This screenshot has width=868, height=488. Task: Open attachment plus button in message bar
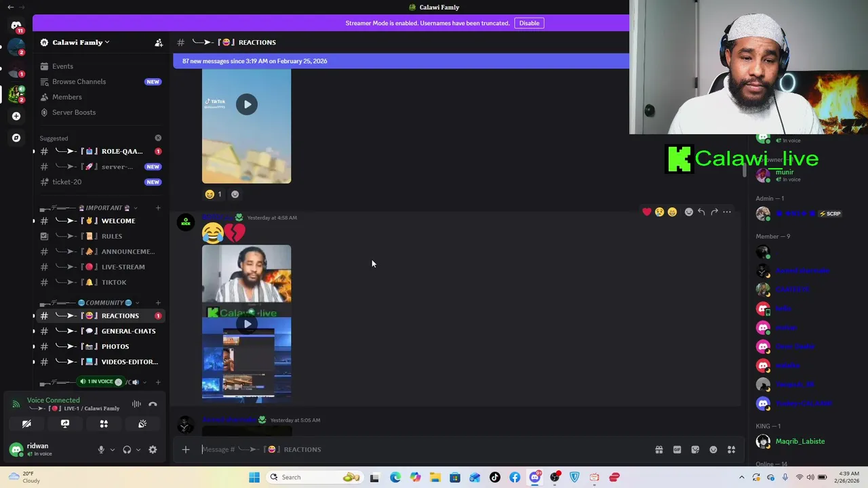click(186, 449)
